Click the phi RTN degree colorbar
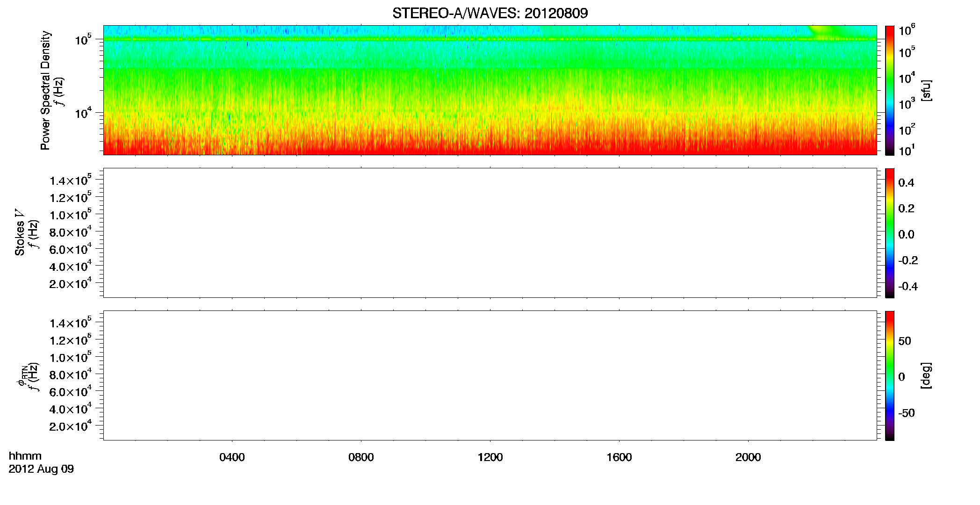The height and width of the screenshot is (505, 980). (890, 375)
